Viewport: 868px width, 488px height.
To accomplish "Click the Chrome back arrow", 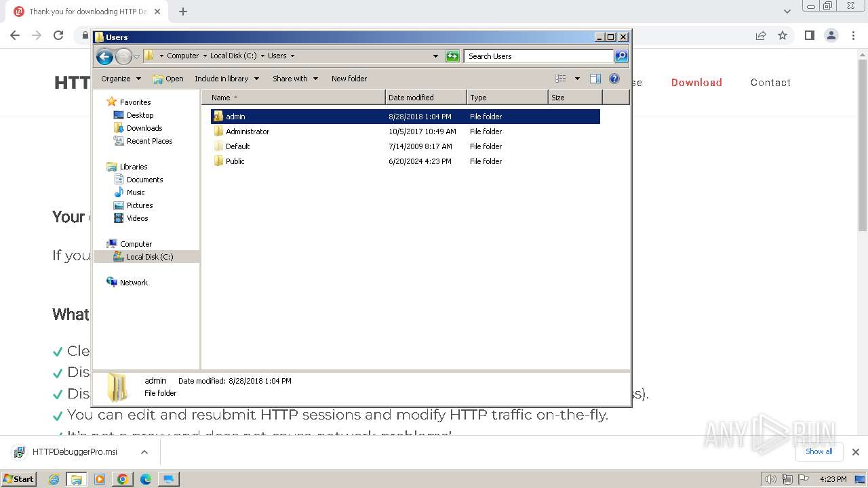I will (x=15, y=35).
